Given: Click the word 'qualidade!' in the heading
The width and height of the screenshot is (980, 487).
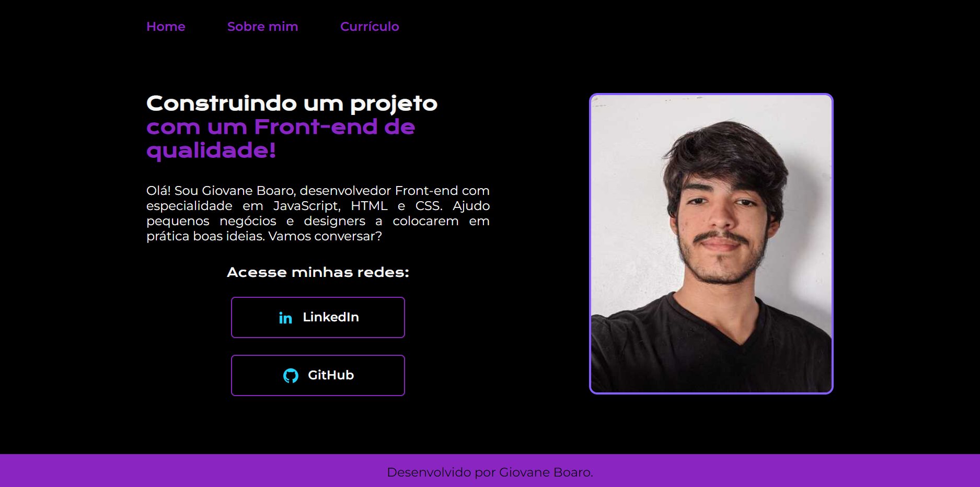Looking at the screenshot, I should 211,150.
